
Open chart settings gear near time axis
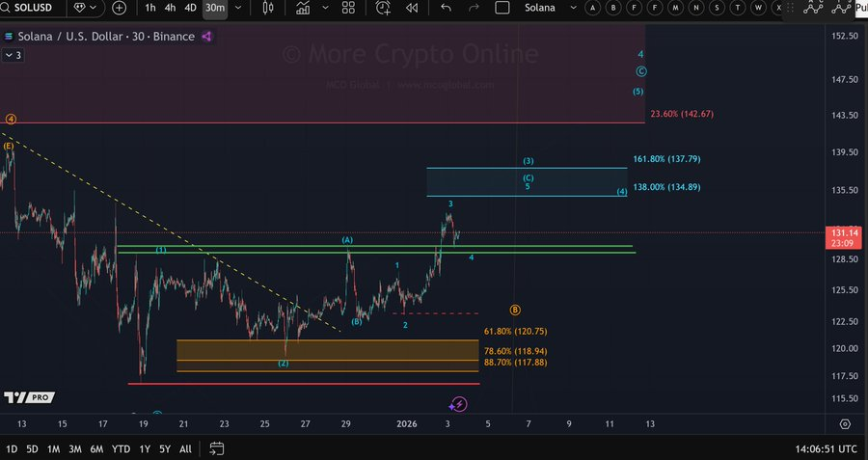pos(845,423)
